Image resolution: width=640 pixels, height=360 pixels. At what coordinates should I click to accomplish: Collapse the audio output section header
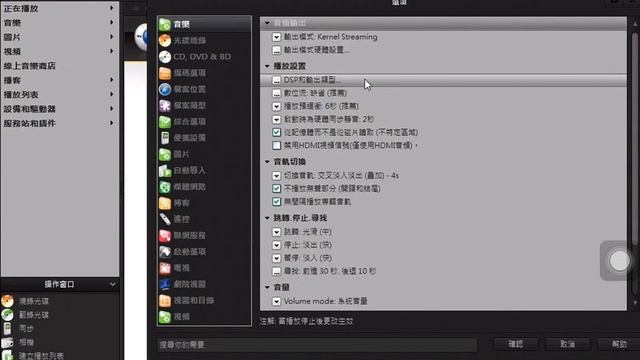tap(267, 23)
